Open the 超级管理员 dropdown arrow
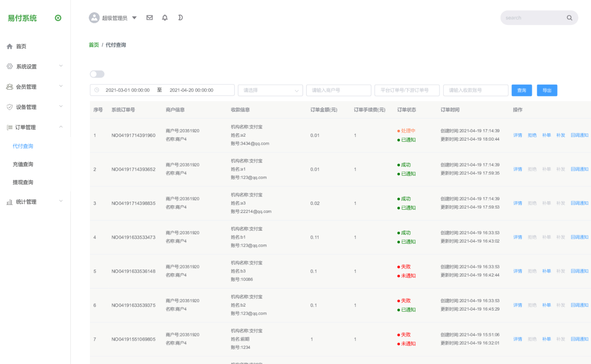591x364 pixels. 135,18
